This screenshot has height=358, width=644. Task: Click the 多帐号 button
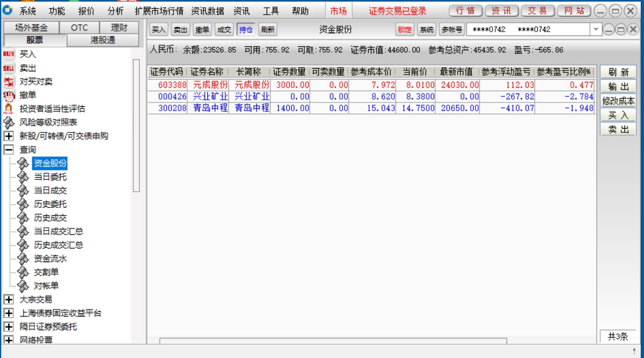[452, 29]
